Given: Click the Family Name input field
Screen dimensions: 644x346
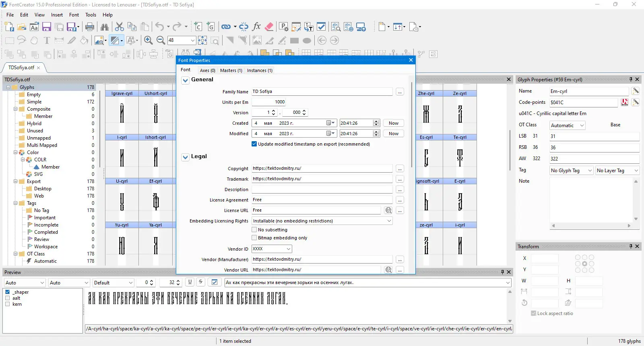Looking at the screenshot, I should click(x=322, y=92).
